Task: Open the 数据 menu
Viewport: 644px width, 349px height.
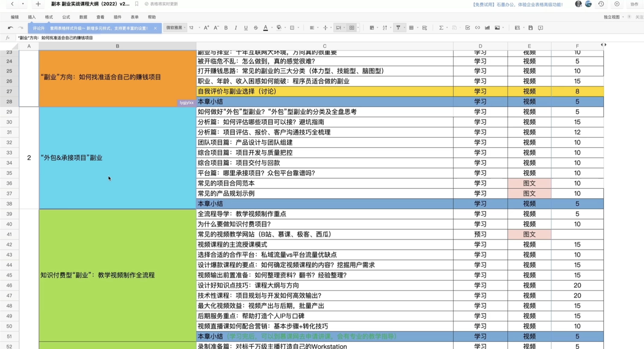Action: [83, 17]
